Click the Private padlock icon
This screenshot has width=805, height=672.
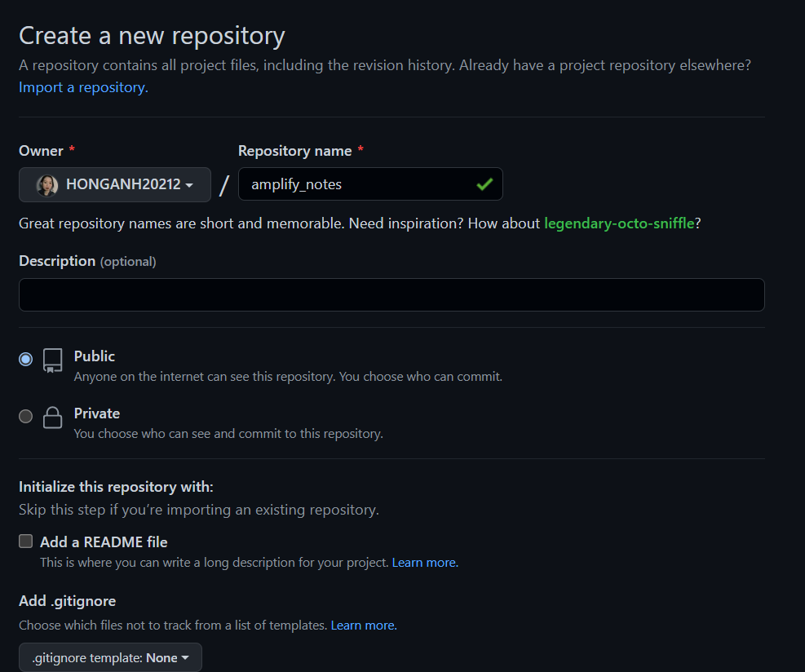coord(52,418)
